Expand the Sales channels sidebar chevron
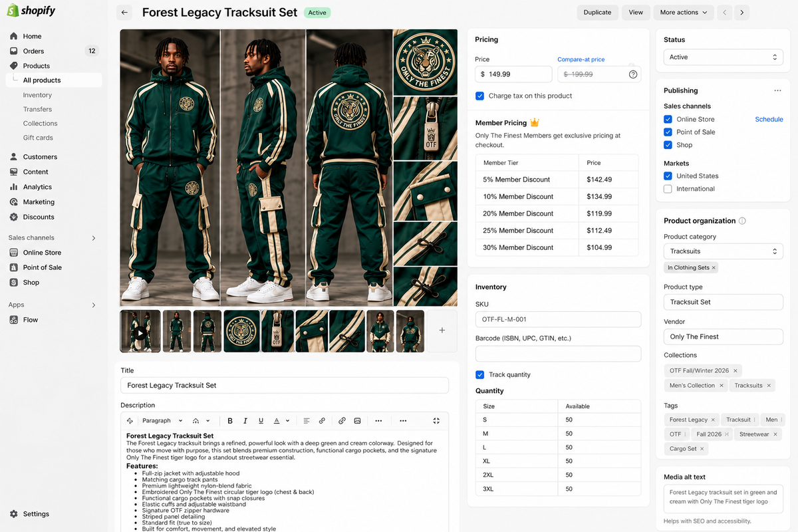This screenshot has height=532, width=798. click(x=93, y=238)
